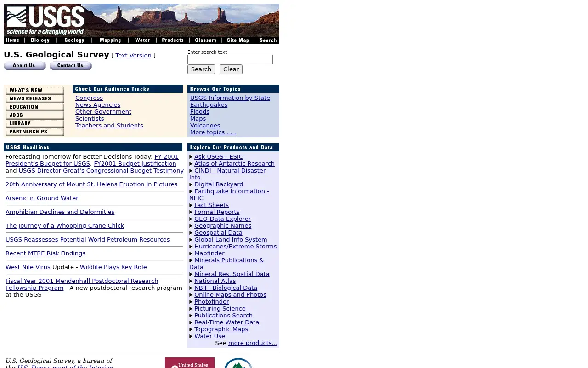Open the News Releases sidebar button
The height and width of the screenshot is (368, 588).
35,99
